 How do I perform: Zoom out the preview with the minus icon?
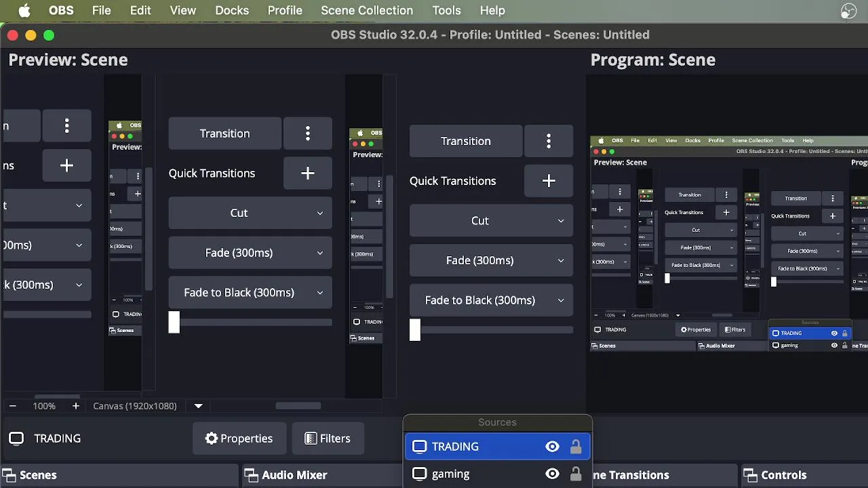pyautogui.click(x=12, y=406)
